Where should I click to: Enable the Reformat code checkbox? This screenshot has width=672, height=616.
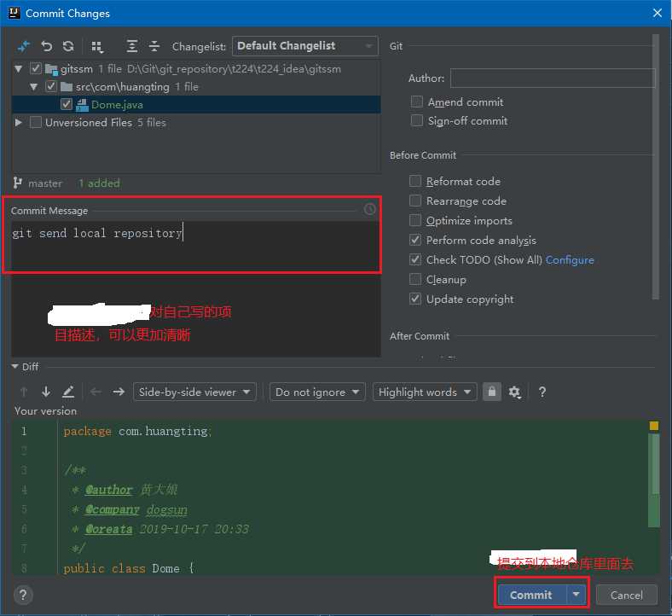pyautogui.click(x=414, y=181)
